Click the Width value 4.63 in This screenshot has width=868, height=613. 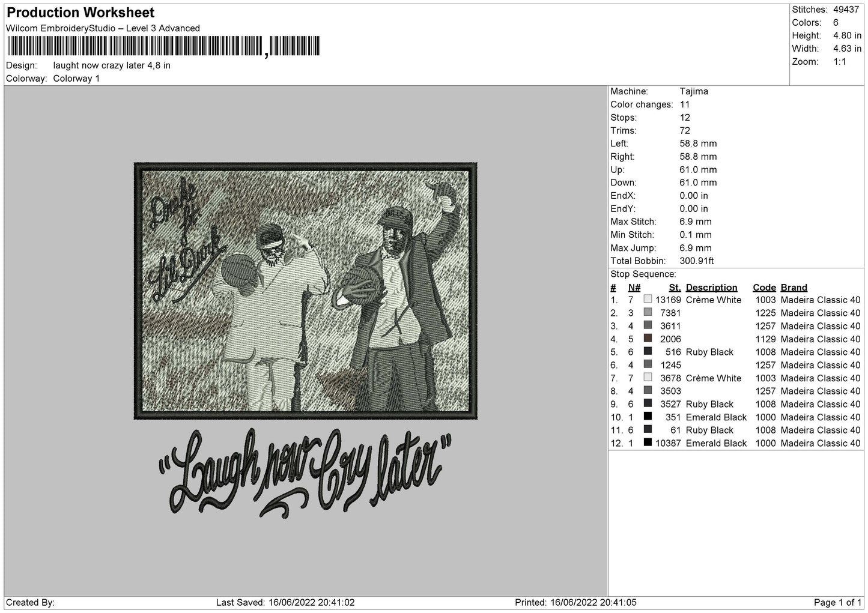coord(847,49)
